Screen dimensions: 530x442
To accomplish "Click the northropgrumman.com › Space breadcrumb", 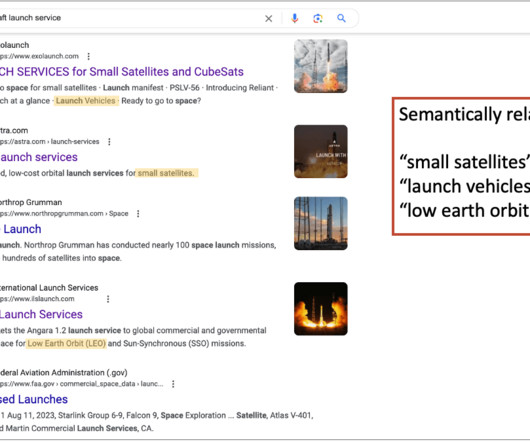I will pos(64,214).
